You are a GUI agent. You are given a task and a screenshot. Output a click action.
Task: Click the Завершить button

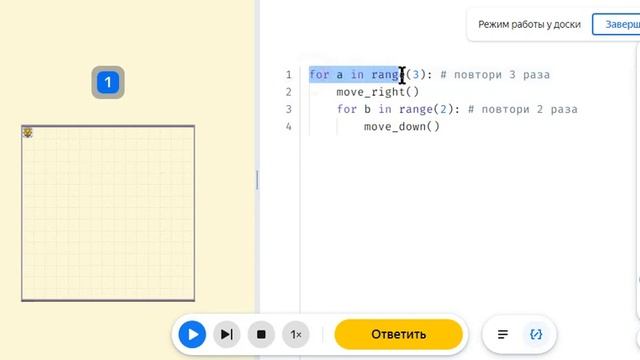click(616, 24)
